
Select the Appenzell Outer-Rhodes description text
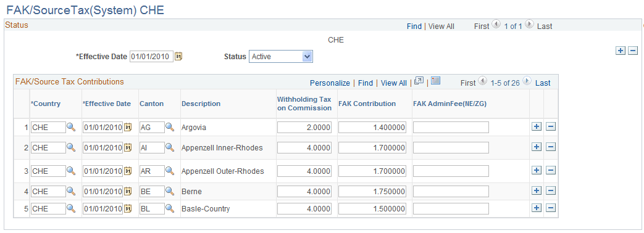click(x=223, y=171)
